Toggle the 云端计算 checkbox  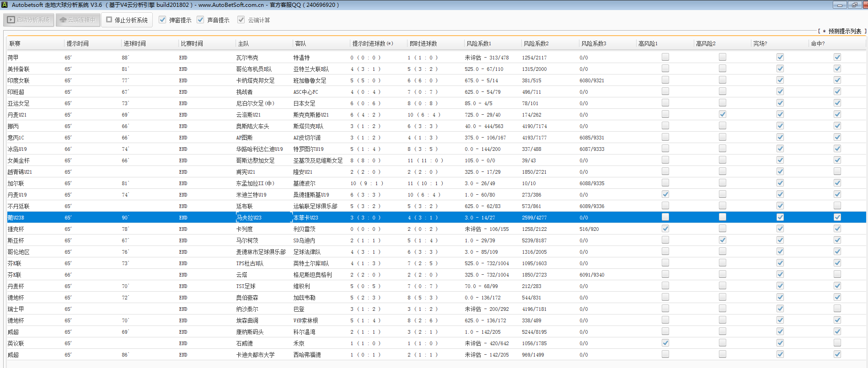click(241, 20)
